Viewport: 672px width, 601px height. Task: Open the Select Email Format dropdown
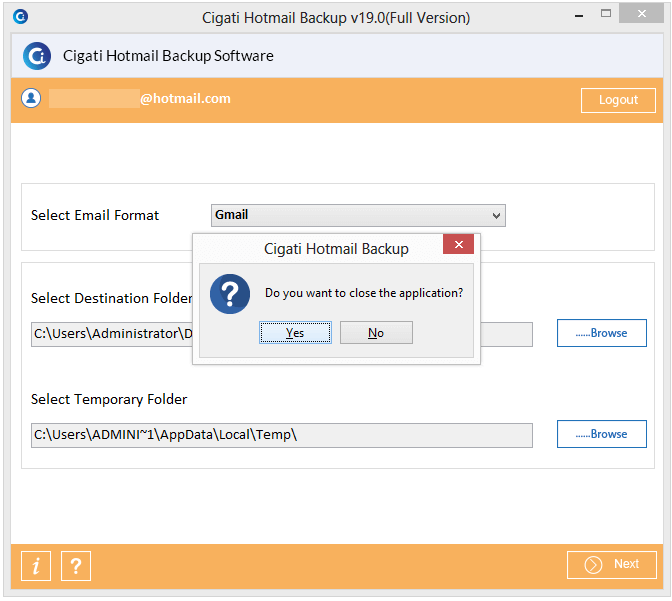coord(358,215)
